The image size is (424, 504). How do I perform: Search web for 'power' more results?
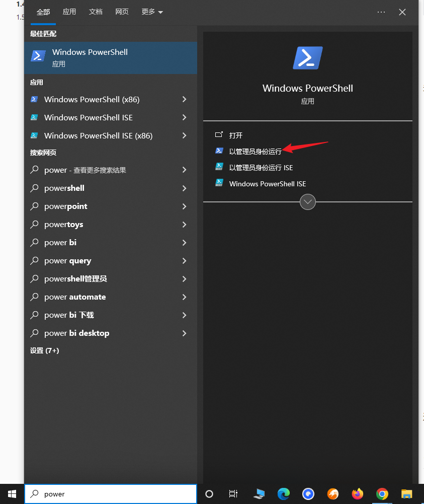(x=85, y=170)
